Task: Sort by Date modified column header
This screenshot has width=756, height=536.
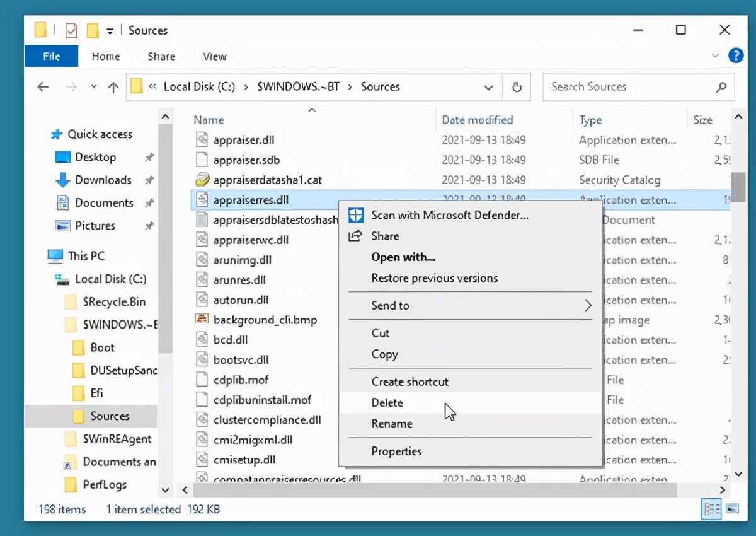Action: coord(477,120)
